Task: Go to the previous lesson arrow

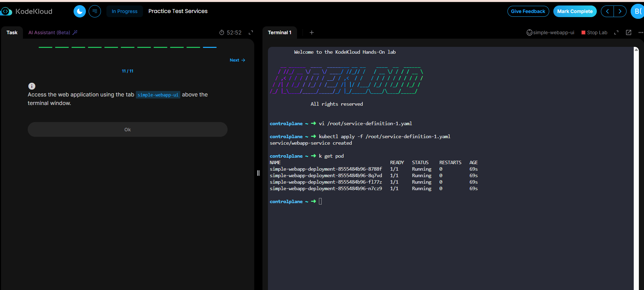Action: pyautogui.click(x=607, y=11)
